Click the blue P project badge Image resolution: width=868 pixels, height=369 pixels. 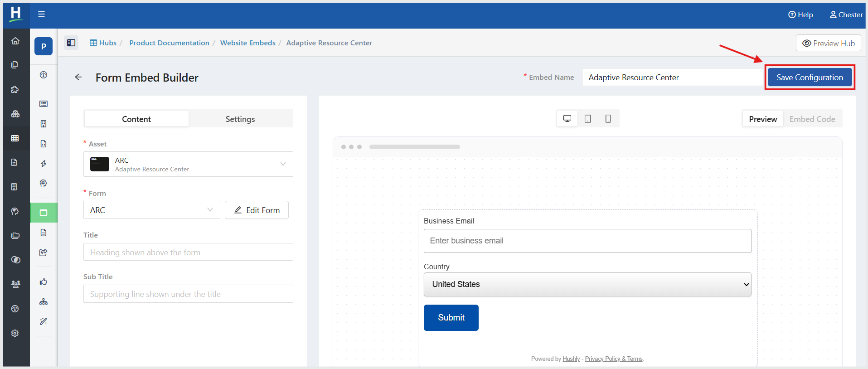click(x=44, y=46)
